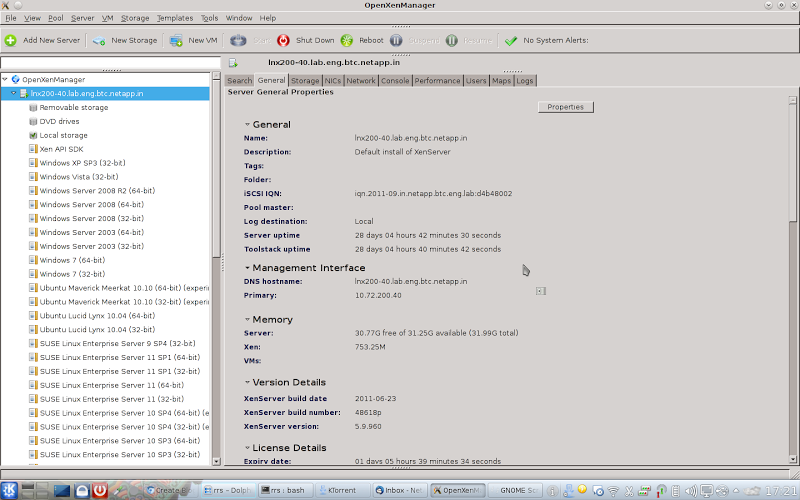Select Windows Server 2008 R2 (64-bit) template

click(97, 191)
